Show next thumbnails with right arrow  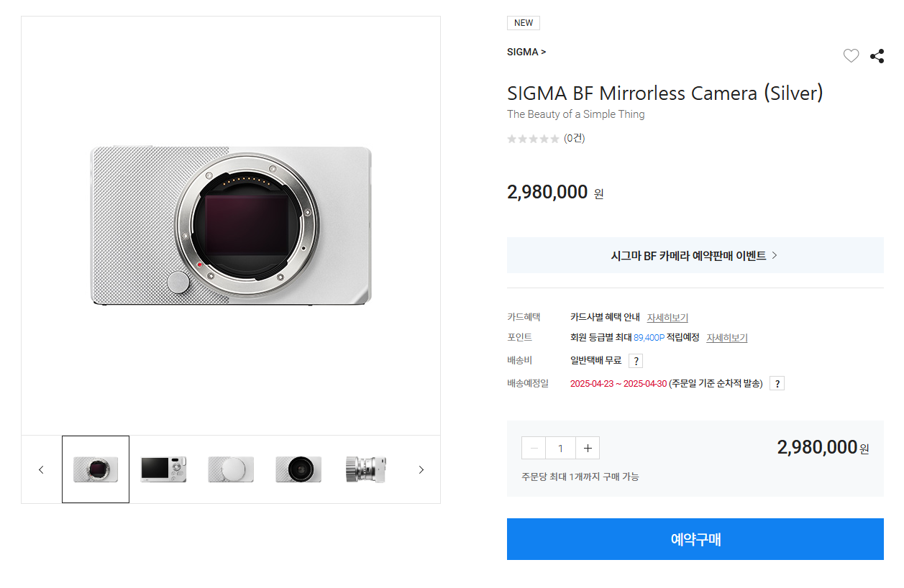[x=421, y=469]
